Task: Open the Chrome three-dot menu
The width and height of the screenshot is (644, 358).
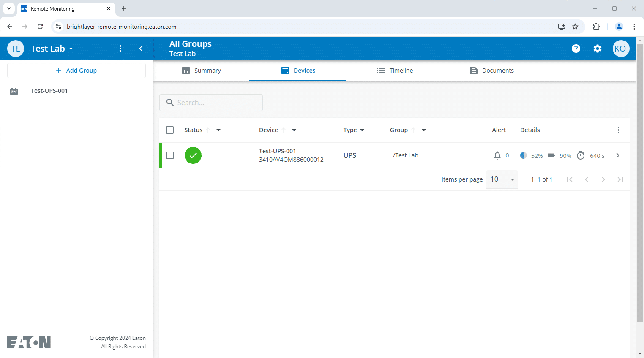Action: tap(634, 27)
